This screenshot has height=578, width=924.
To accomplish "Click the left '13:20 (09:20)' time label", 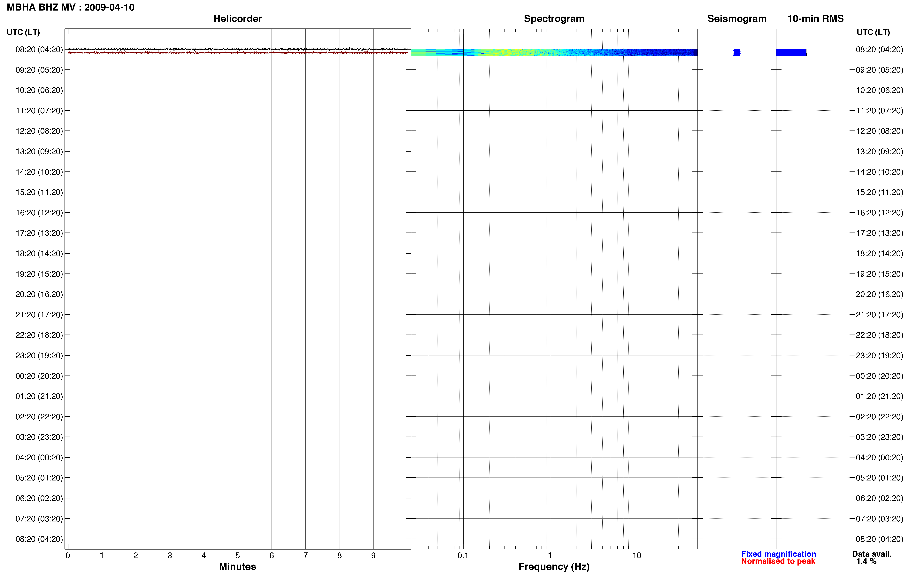I will click(39, 151).
